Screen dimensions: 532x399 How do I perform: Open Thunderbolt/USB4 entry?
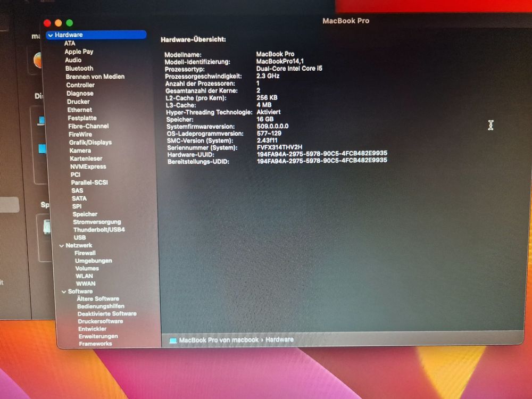click(x=99, y=230)
